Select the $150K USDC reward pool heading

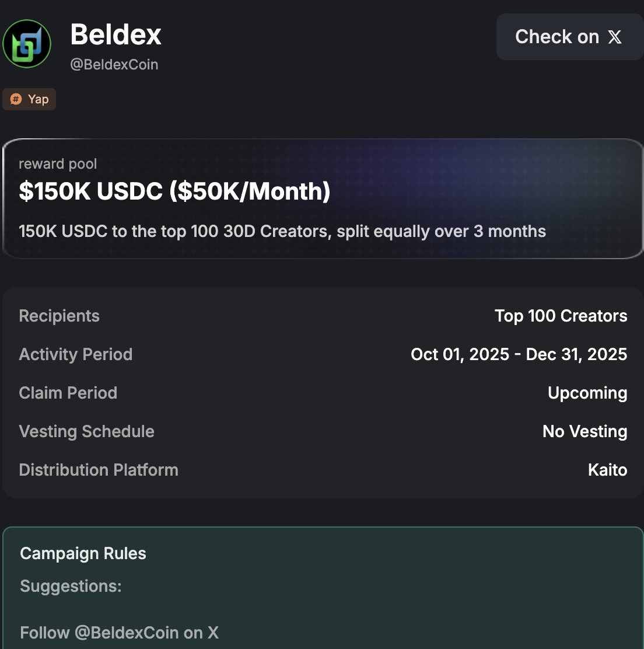click(174, 191)
